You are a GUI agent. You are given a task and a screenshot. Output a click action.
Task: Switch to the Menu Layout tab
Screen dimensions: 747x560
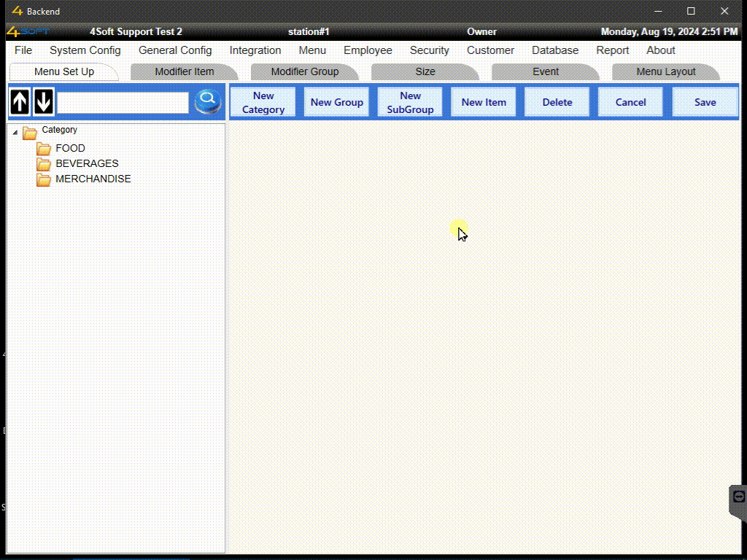click(666, 72)
